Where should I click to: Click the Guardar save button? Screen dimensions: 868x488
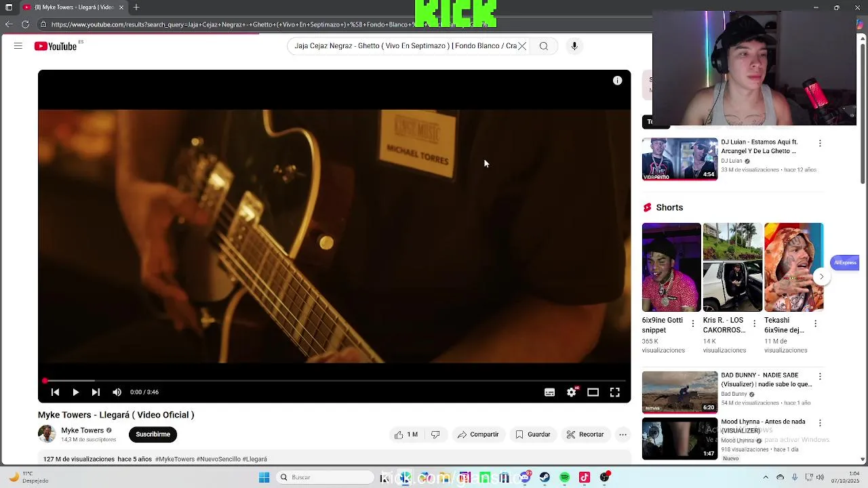click(x=532, y=434)
